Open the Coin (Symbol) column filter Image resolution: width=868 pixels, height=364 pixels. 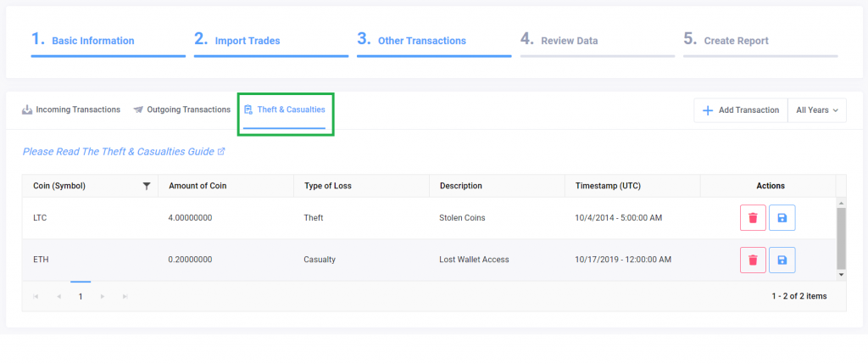tap(146, 186)
